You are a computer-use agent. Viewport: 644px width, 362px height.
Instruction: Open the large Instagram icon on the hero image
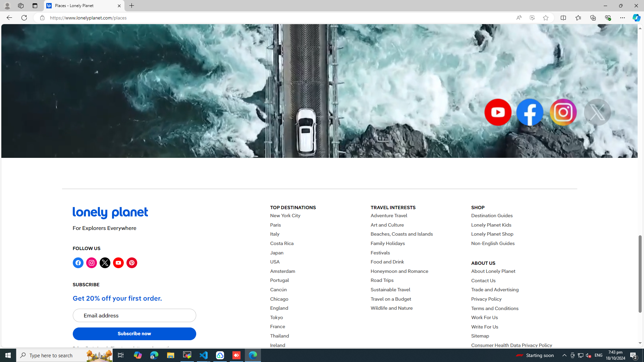563,112
